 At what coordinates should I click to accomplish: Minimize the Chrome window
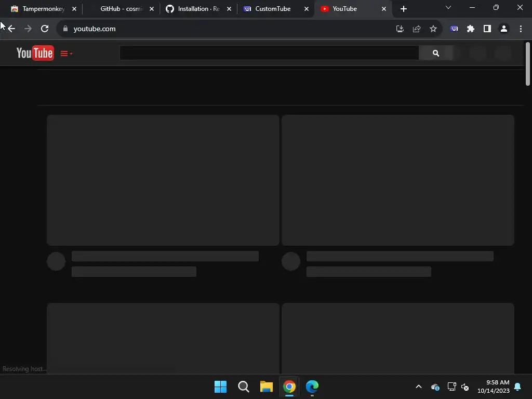click(472, 7)
